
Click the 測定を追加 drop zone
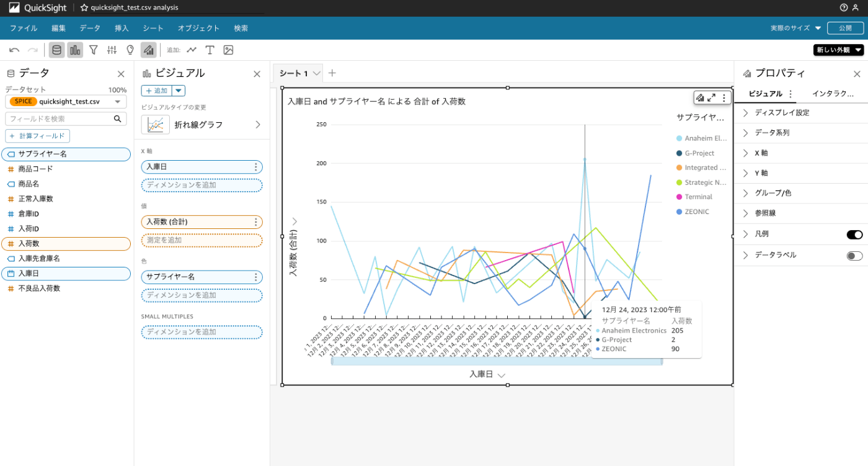pos(202,240)
